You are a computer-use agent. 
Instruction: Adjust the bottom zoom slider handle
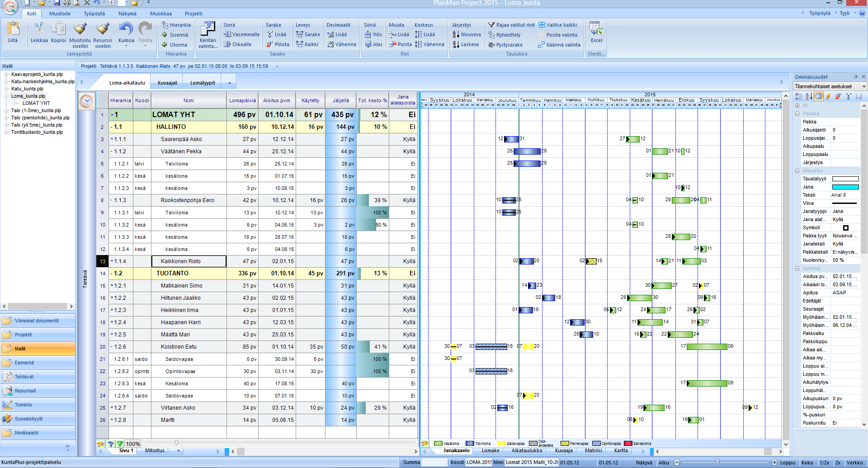coord(717,462)
